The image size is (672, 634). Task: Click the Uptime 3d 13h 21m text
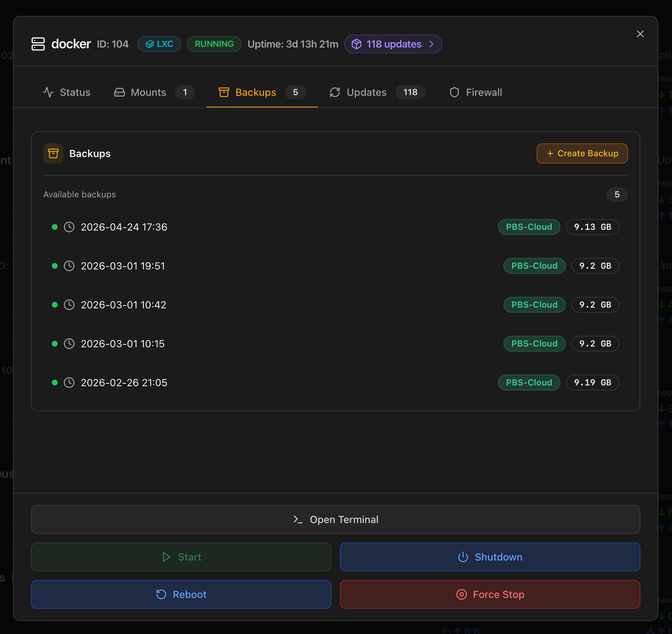click(293, 44)
